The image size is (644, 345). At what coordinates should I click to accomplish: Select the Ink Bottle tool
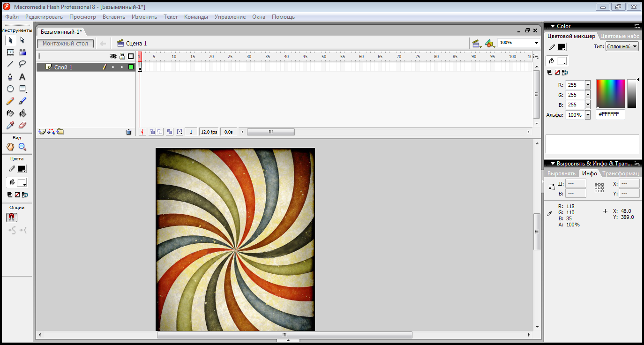(10, 113)
